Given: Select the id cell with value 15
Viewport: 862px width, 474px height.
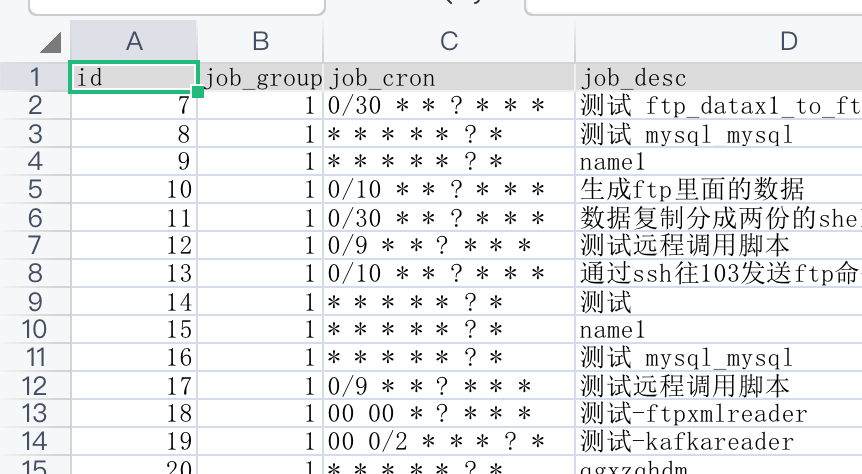Looking at the screenshot, I should tap(134, 329).
